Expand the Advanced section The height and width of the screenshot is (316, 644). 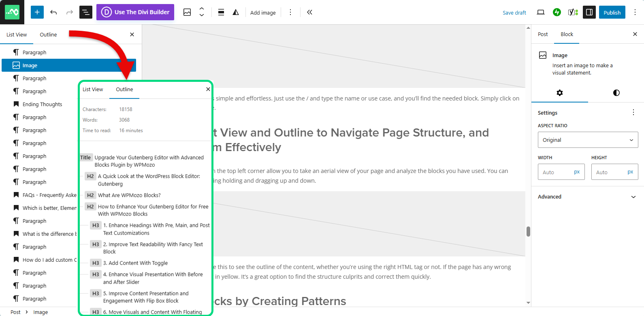(x=587, y=197)
